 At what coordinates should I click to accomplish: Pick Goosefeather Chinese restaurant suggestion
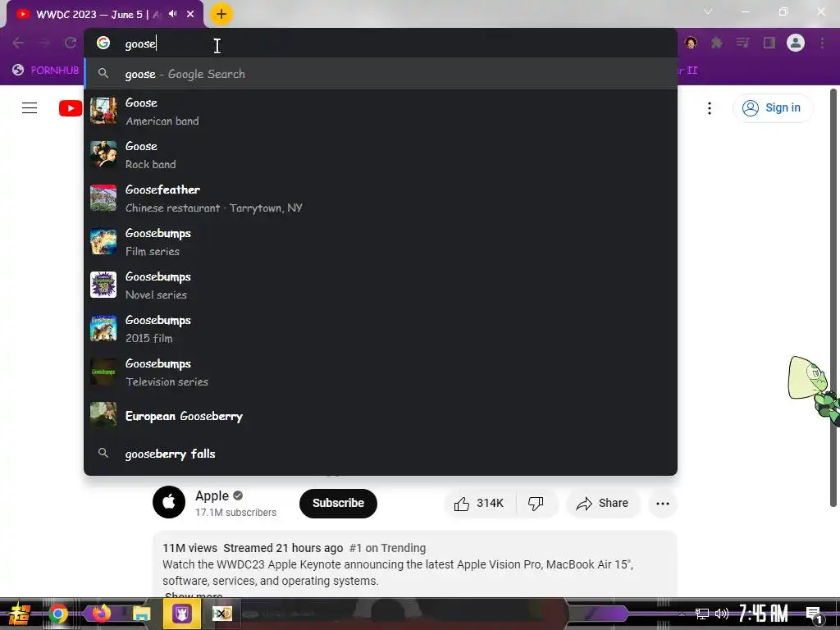[x=381, y=199]
